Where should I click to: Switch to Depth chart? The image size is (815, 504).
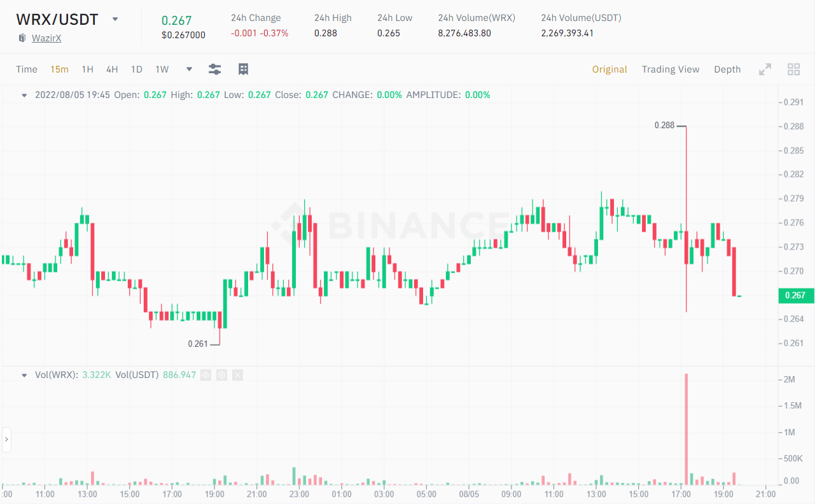[x=727, y=69]
